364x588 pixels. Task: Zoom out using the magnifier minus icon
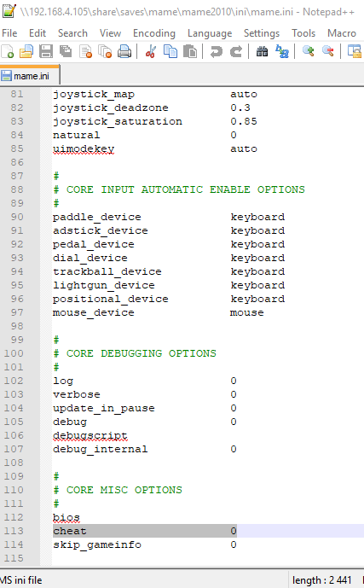(x=328, y=51)
